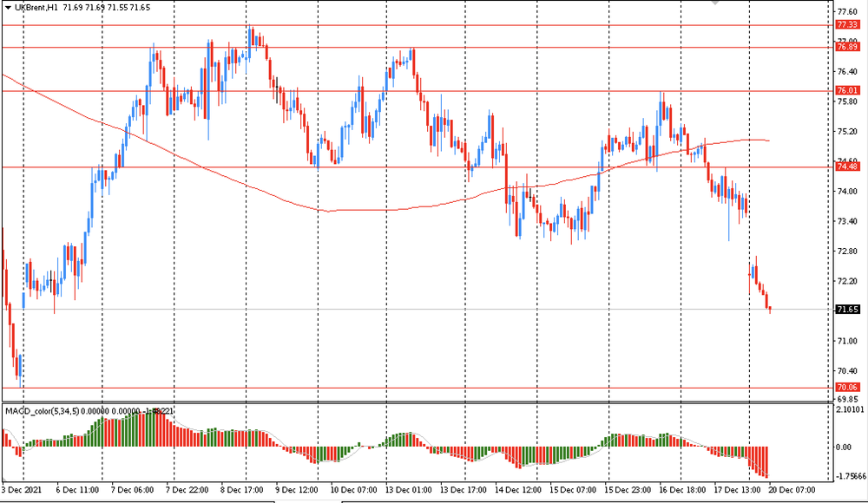Click the 72.20 price scale value
868x503 pixels.
click(847, 280)
